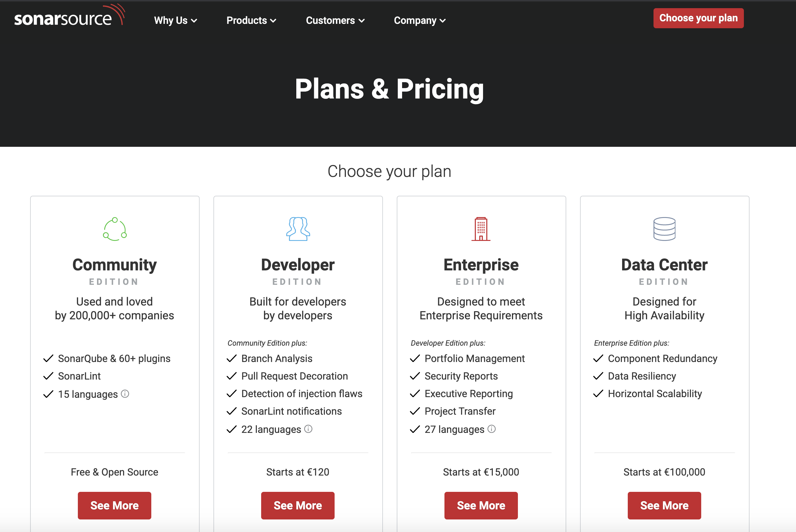
Task: Open the Company menu
Action: click(x=420, y=20)
